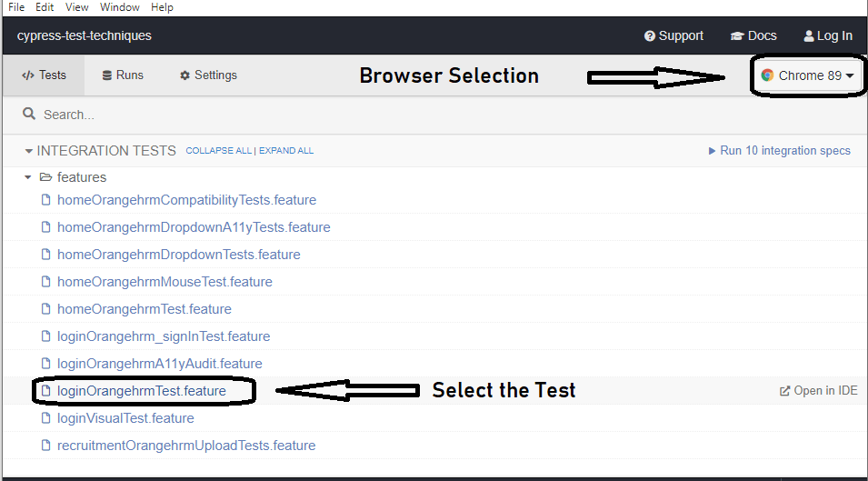Select loginOrangehrmTest.feature spec
This screenshot has width=868, height=481.
coord(142,391)
